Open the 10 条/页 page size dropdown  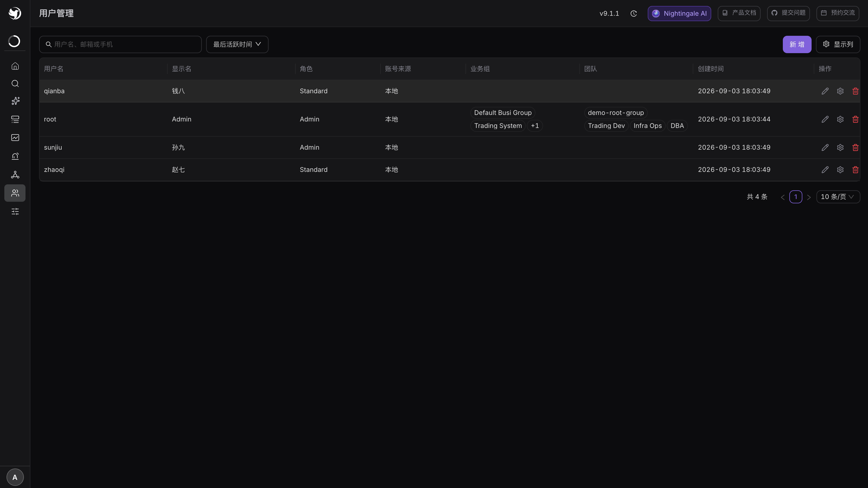(x=838, y=197)
